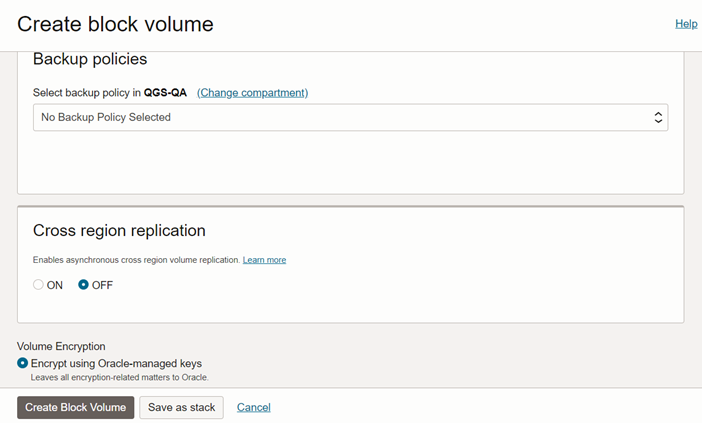The height and width of the screenshot is (423, 702).
Task: Click the Save as stack button
Action: [x=181, y=407]
